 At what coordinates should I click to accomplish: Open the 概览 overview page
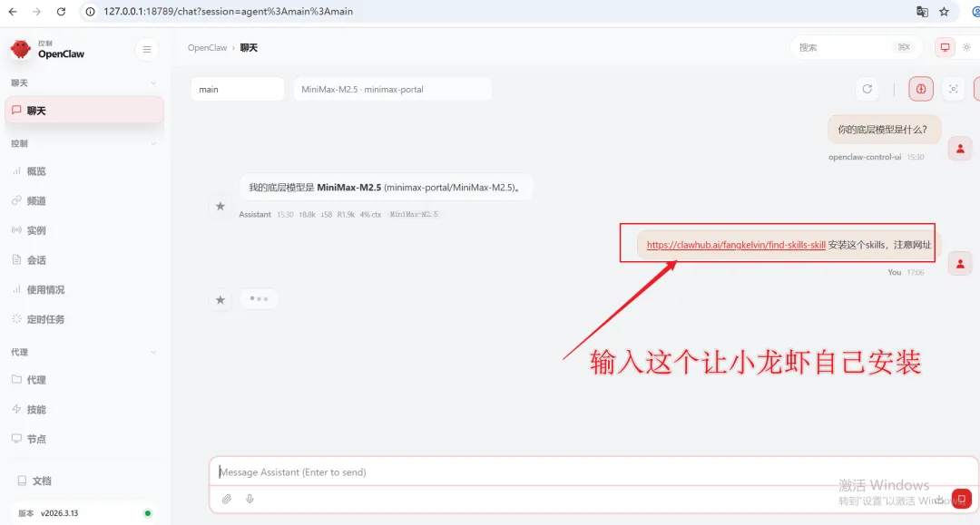84,171
